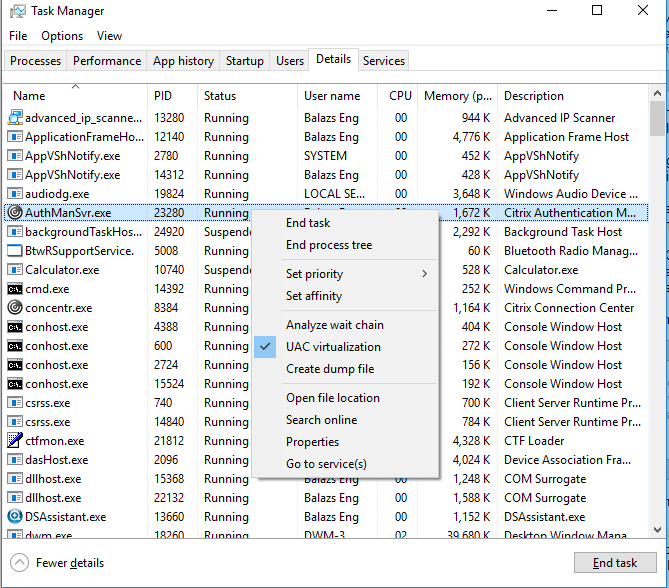Screen dimensions: 669x588
Task: Switch to the Performance tab
Action: tap(107, 61)
